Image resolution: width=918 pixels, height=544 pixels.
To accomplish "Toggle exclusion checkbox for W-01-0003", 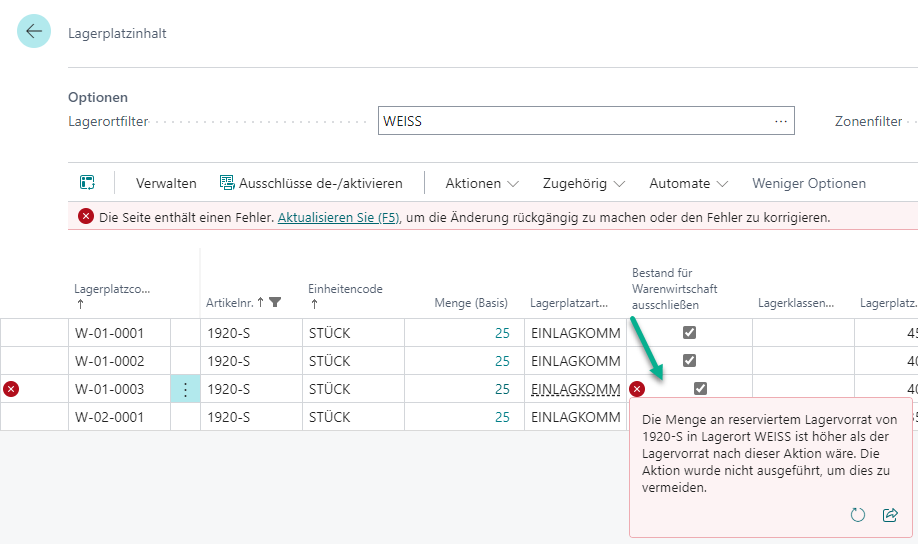I will (x=700, y=389).
